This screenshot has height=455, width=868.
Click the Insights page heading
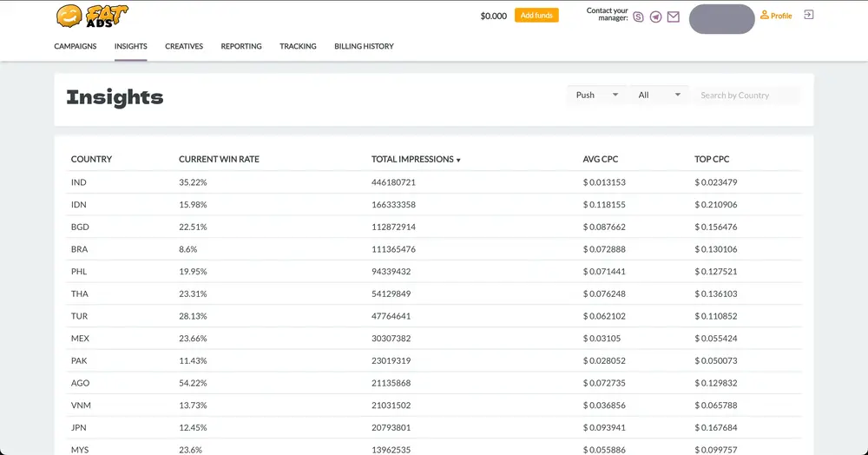(x=115, y=97)
